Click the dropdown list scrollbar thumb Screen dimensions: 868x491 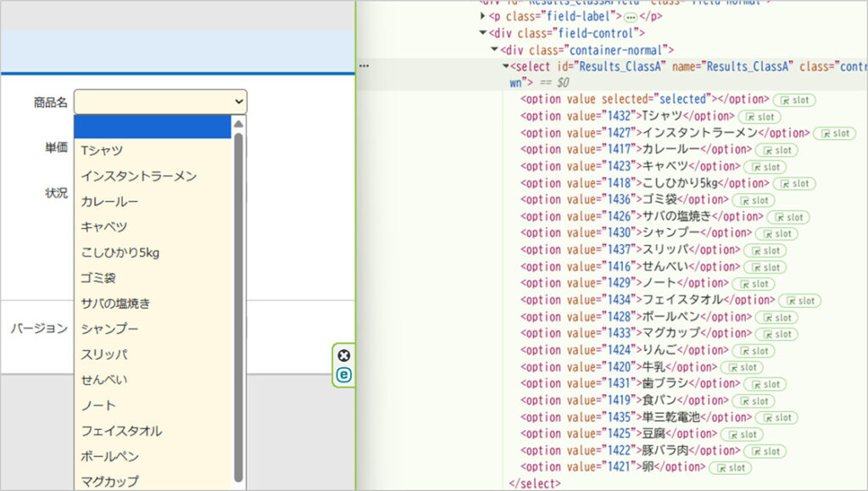click(238, 308)
